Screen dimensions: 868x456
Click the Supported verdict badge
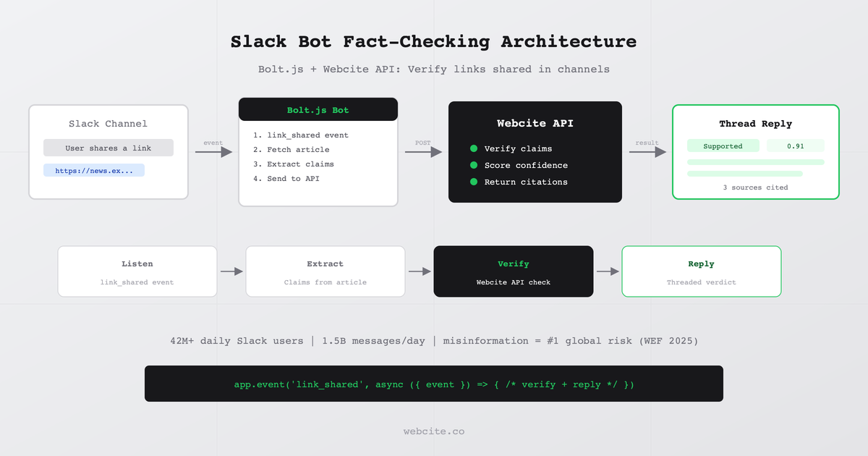coord(723,146)
